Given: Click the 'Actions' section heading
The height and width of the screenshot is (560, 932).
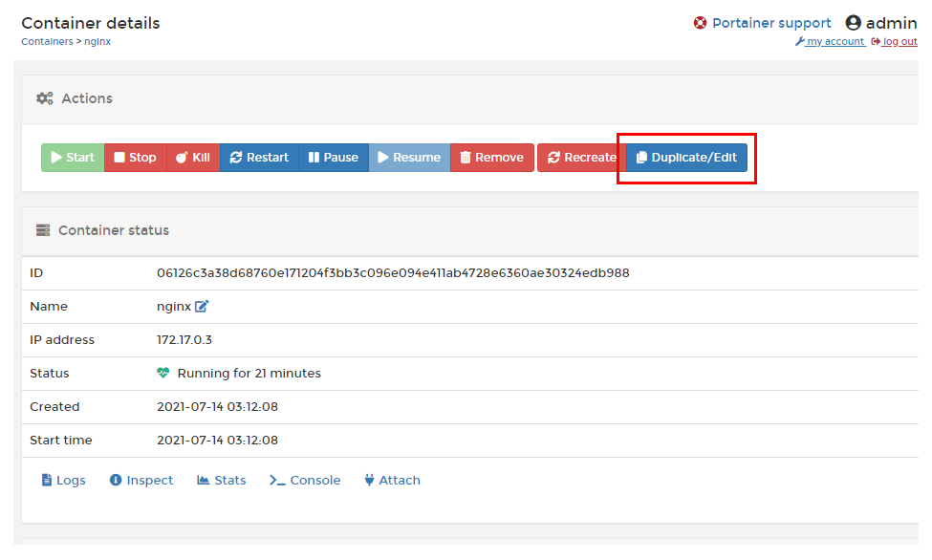Looking at the screenshot, I should (87, 98).
